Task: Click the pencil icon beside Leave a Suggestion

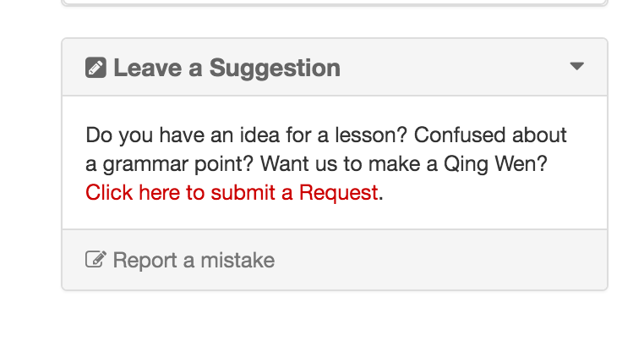Action: click(96, 68)
